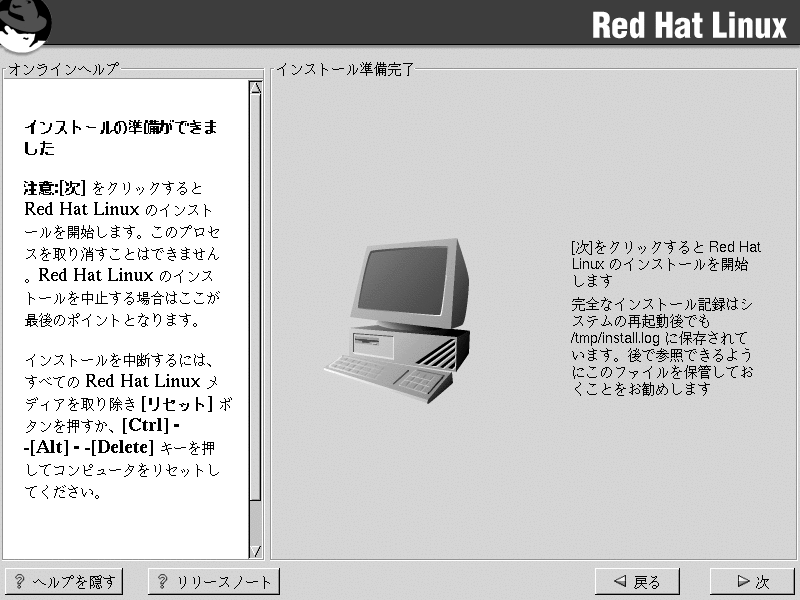The height and width of the screenshot is (600, 800).
Task: Click the question mark icon on リリースノート
Action: tap(162, 582)
